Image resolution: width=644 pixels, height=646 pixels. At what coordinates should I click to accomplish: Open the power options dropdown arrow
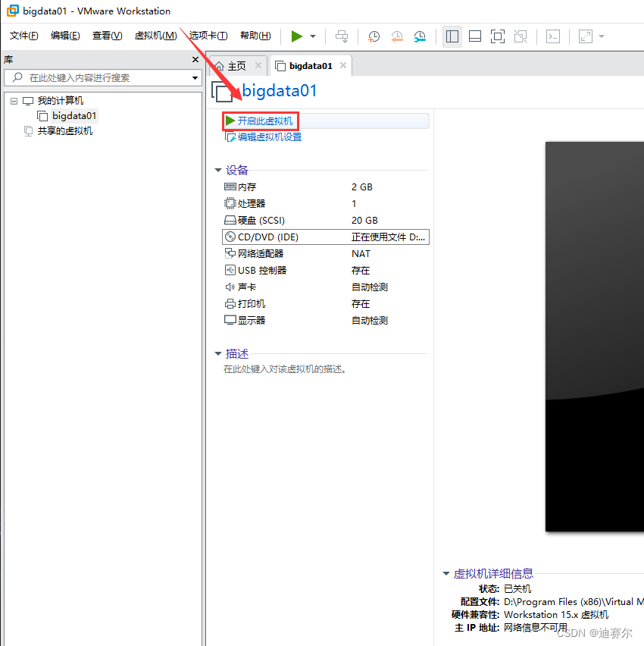click(x=313, y=36)
